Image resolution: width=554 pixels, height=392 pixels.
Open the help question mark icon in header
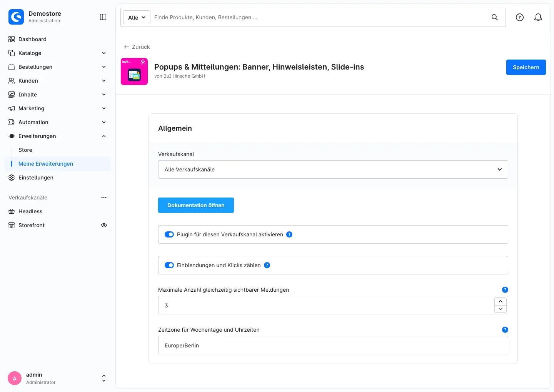[520, 17]
